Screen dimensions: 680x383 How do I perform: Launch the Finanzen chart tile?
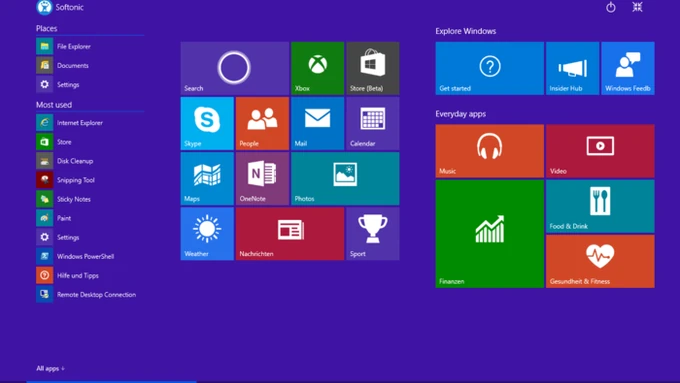tap(490, 234)
